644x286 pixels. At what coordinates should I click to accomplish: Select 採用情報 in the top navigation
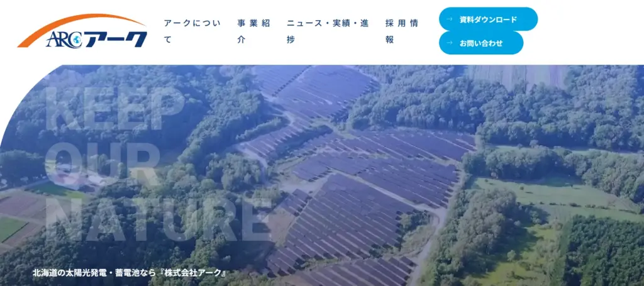coord(402,31)
